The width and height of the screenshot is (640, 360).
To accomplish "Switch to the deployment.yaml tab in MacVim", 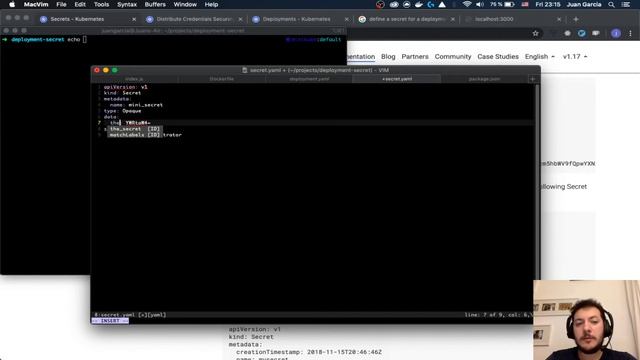I will [x=309, y=79].
